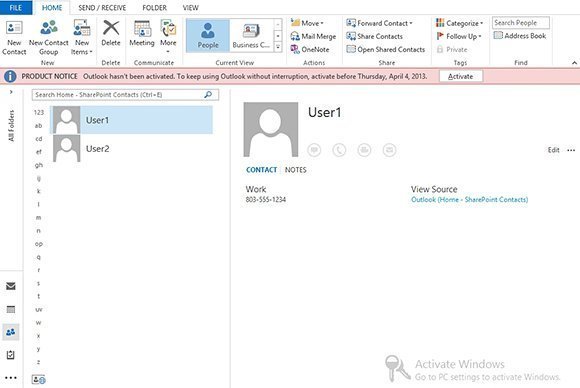The height and width of the screenshot is (388, 580).
Task: Delete the selected contact
Action: [111, 34]
